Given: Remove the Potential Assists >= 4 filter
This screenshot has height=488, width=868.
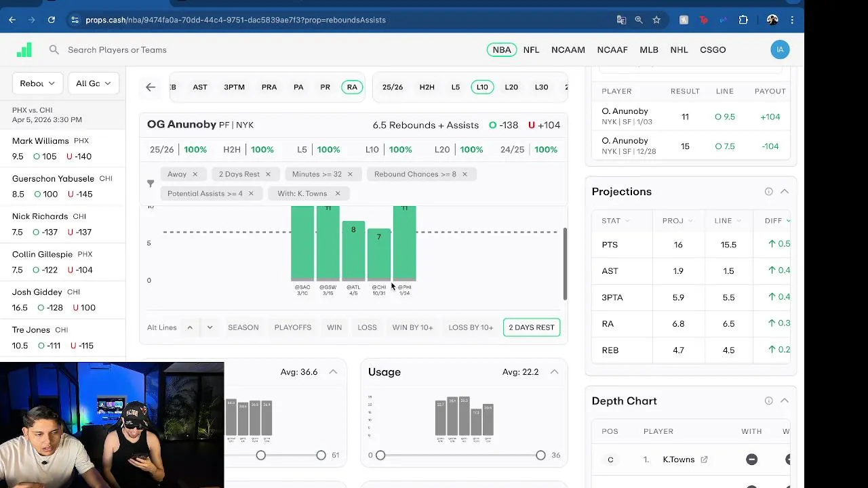Looking at the screenshot, I should tap(251, 193).
